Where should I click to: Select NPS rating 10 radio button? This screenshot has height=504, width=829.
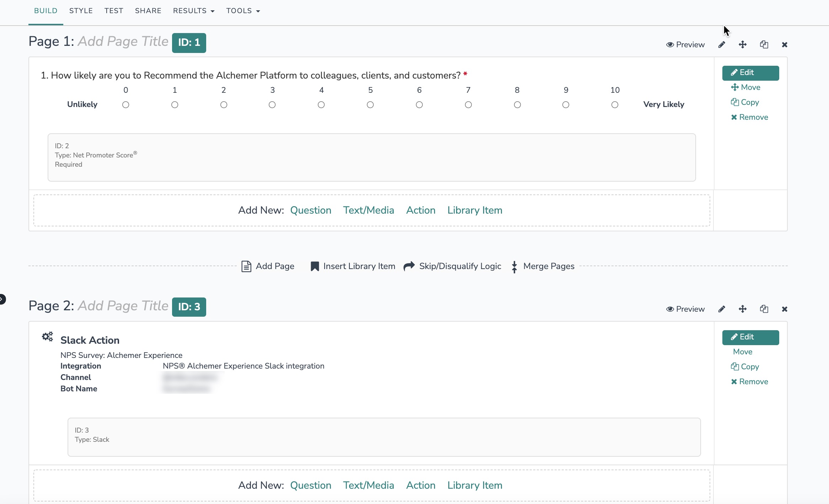pyautogui.click(x=615, y=105)
